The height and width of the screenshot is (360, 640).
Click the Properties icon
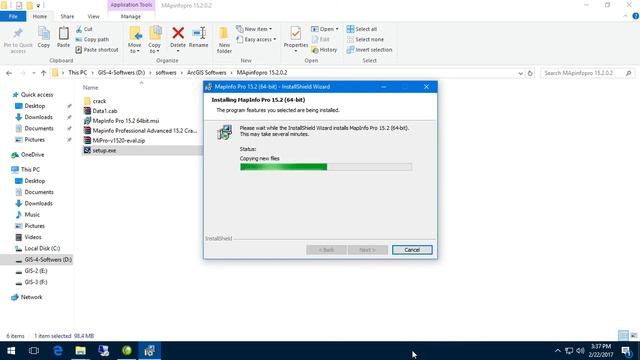[x=296, y=33]
